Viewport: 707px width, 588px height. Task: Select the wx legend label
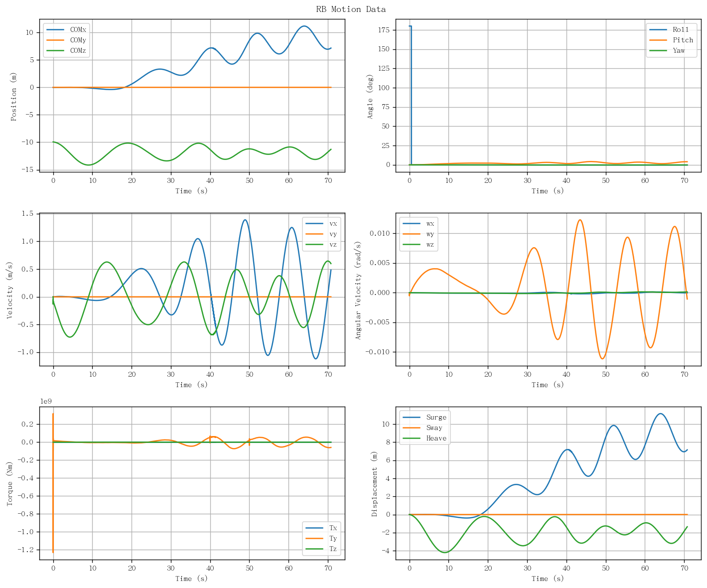[430, 223]
